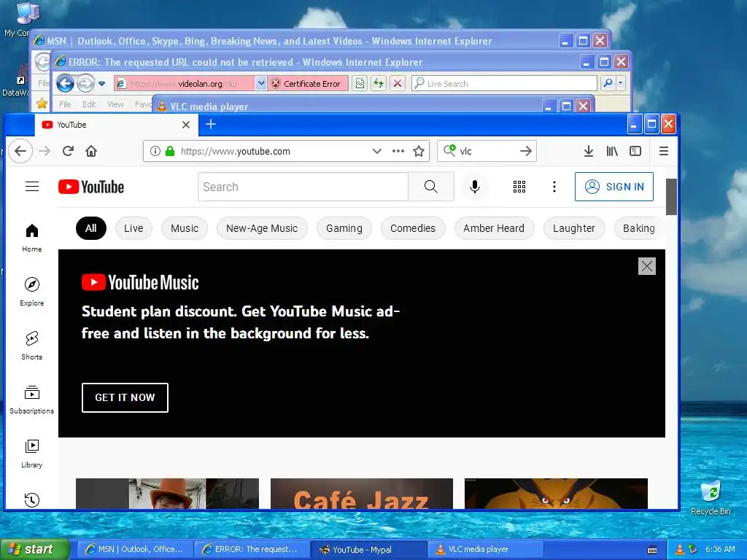
Task: Reload the YouTube page
Action: point(68,152)
